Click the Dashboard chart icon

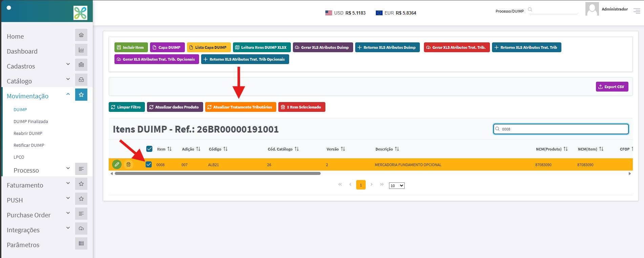[81, 50]
